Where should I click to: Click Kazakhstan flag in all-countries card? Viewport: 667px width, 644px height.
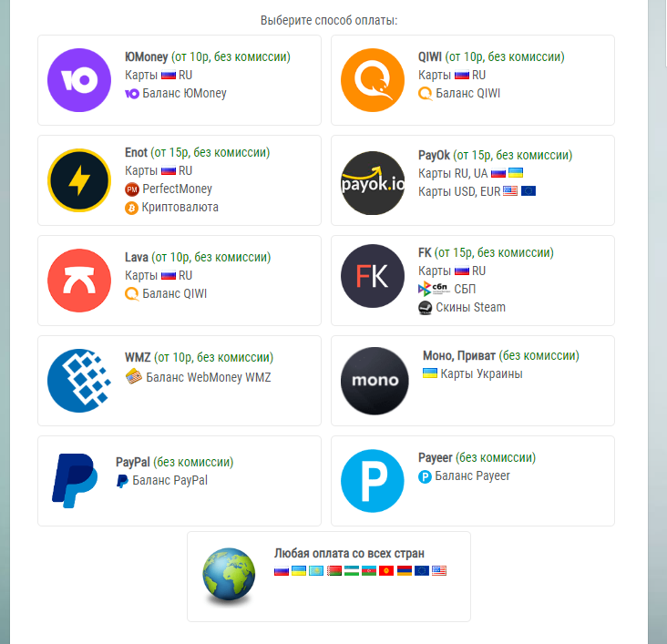tap(316, 570)
